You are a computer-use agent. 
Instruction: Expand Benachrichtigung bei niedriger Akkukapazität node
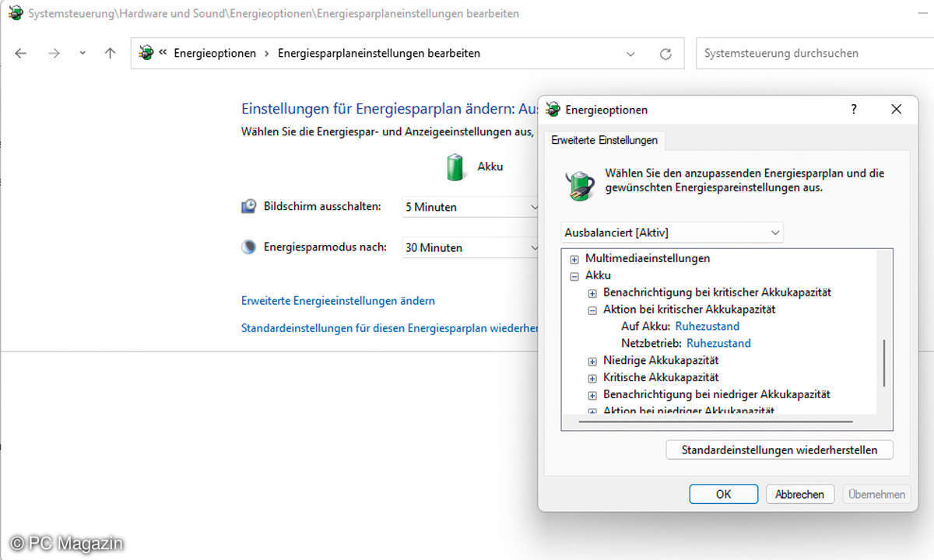592,395
